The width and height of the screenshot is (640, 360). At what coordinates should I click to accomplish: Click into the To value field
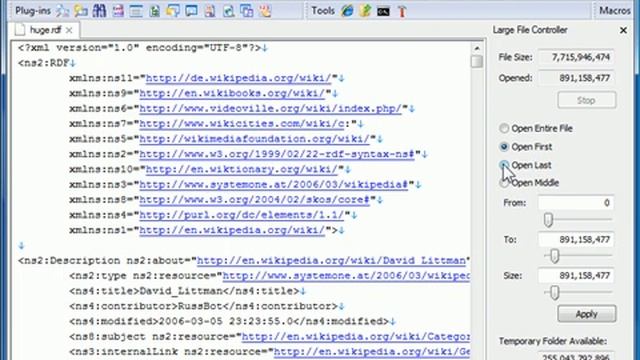pyautogui.click(x=576, y=240)
